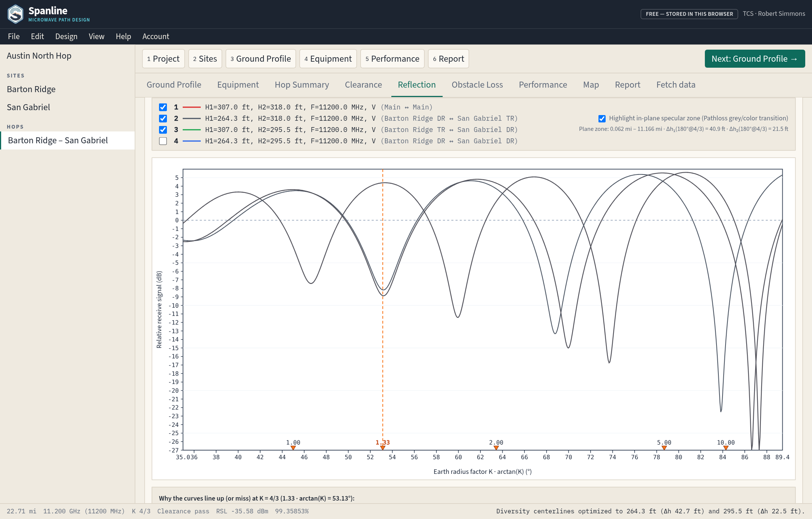812x519 pixels.
Task: Click the red line swatch of curve 1
Action: pos(192,107)
